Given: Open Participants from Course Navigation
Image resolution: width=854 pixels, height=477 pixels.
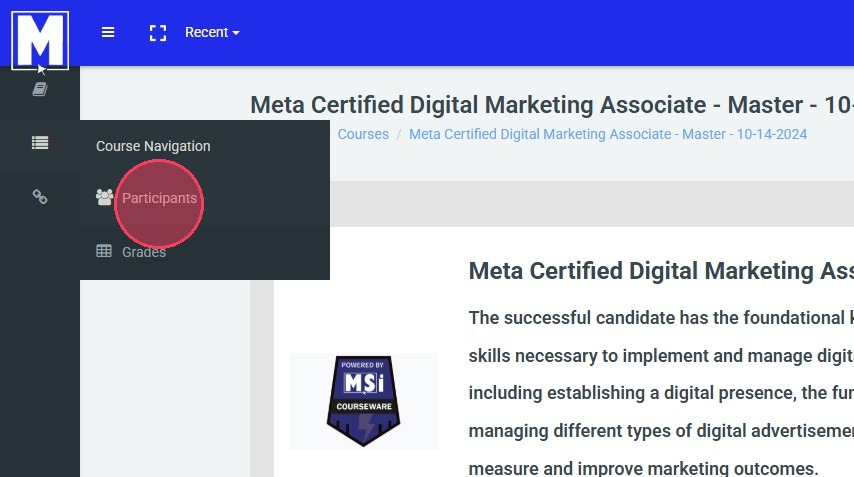Looking at the screenshot, I should (159, 198).
